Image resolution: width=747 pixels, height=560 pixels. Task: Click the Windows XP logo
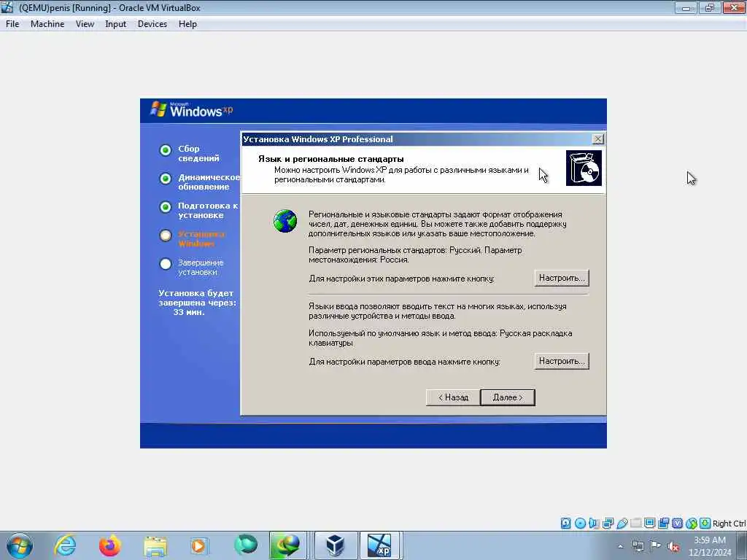tap(192, 110)
